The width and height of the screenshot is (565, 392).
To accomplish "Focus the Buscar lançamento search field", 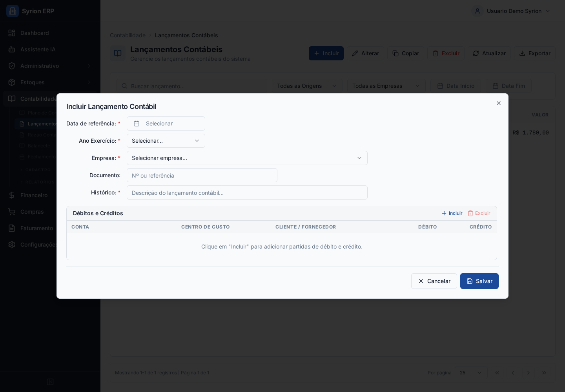I will point(192,86).
